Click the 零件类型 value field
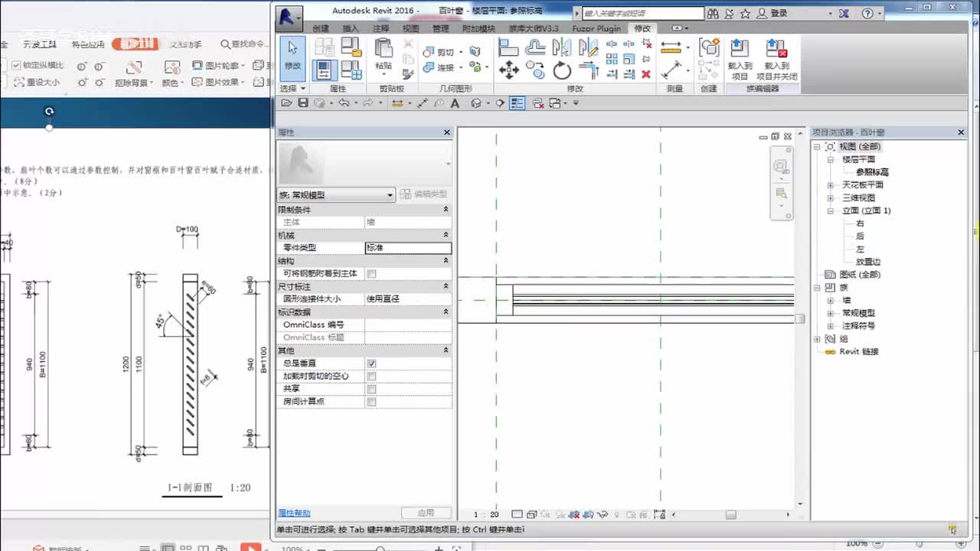The image size is (980, 551). tap(407, 248)
